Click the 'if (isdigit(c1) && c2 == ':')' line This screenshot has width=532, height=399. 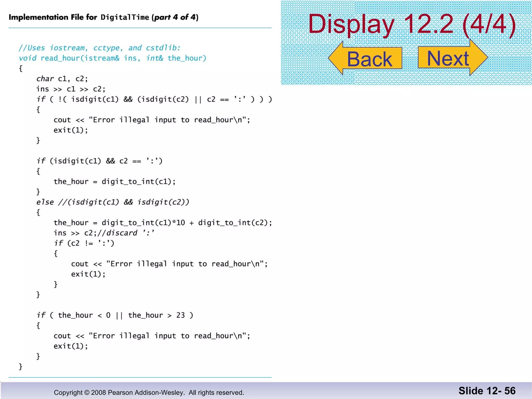[x=99, y=161]
